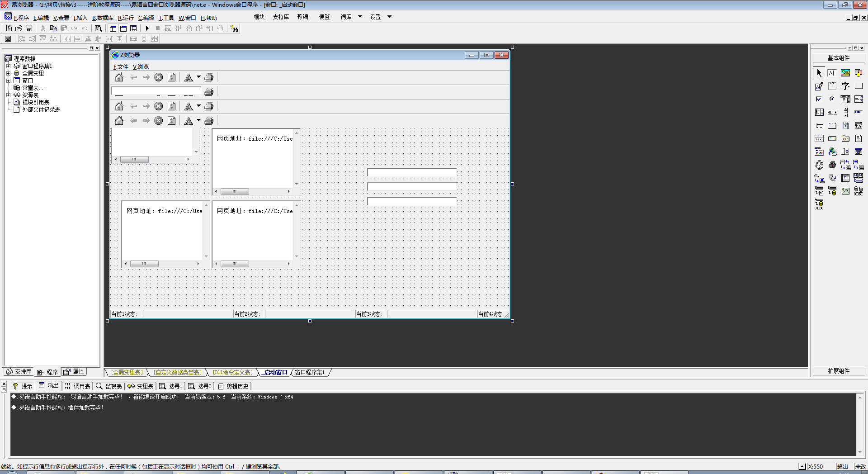Image resolution: width=868 pixels, height=474 pixels.
Task: Click the Open file toolbar icon
Action: pos(19,28)
